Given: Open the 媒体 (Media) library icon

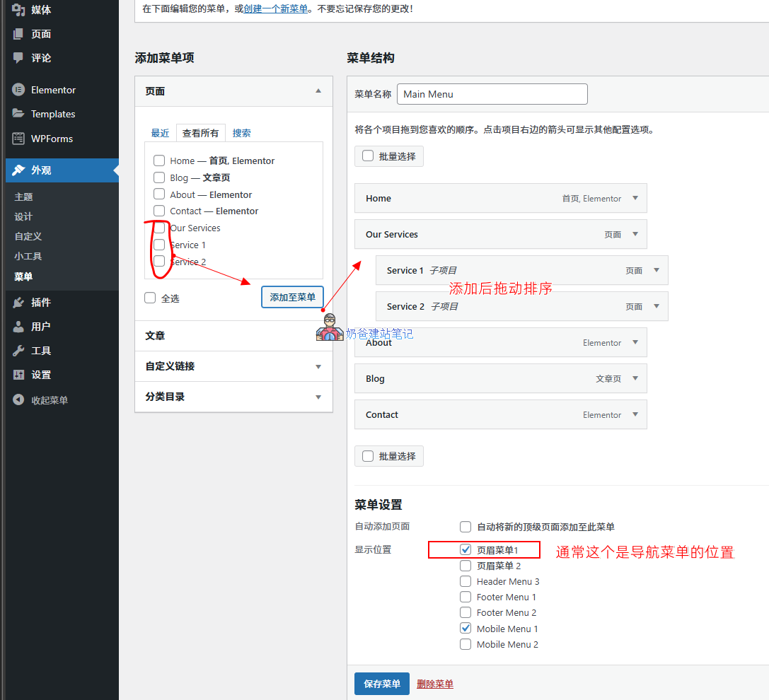Looking at the screenshot, I should tap(18, 10).
